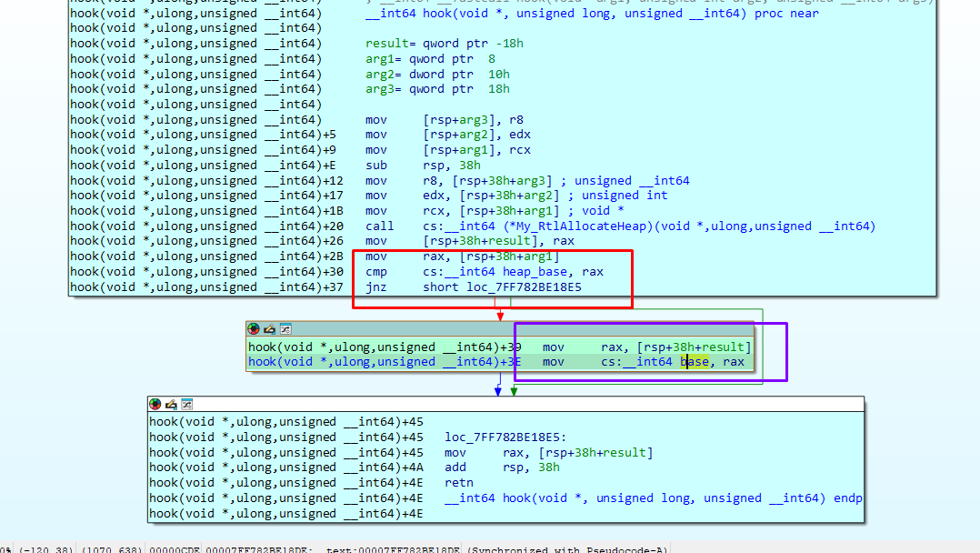This screenshot has height=553, width=980.
Task: Click the '__int64 hook(...) endp' line
Action: point(654,498)
